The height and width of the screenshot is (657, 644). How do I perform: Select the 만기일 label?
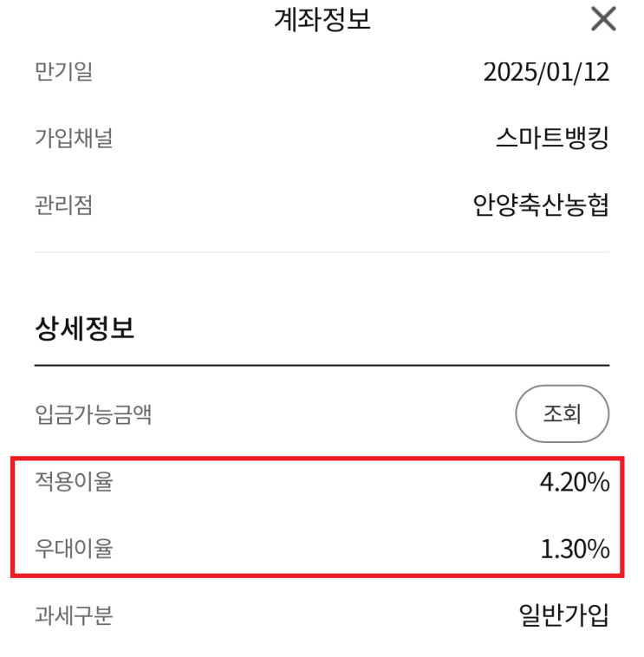pos(63,72)
